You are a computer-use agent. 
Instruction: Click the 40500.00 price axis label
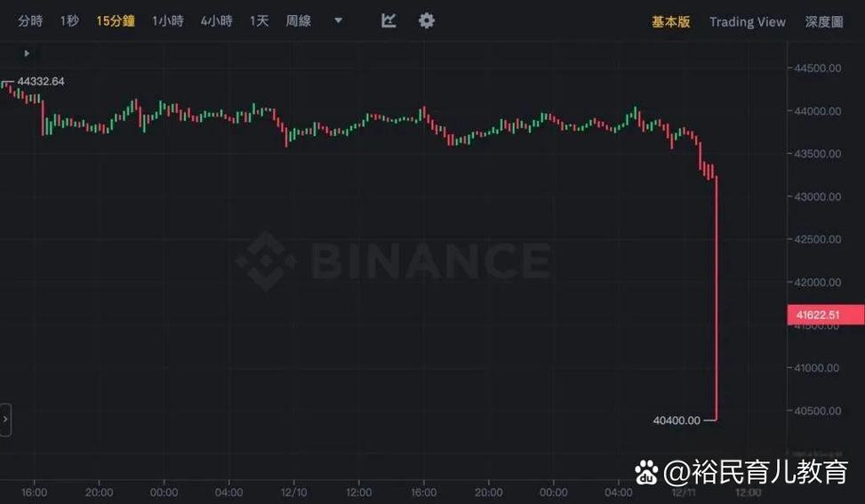(818, 411)
